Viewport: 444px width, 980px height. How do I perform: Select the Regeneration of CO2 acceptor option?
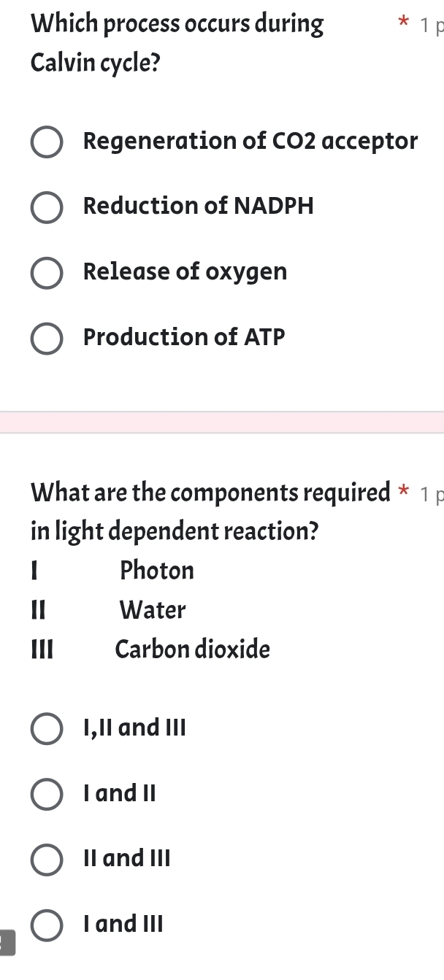(x=47, y=142)
